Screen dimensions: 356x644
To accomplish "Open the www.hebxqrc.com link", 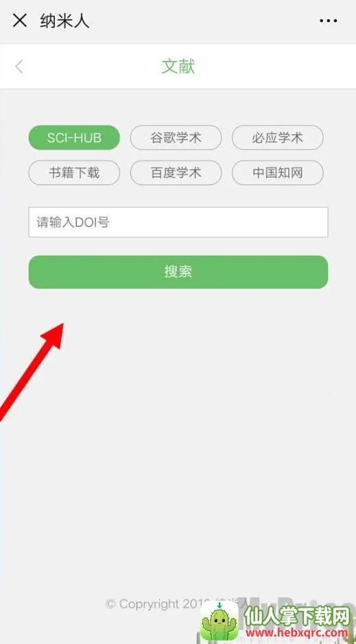I will pyautogui.click(x=296, y=632).
